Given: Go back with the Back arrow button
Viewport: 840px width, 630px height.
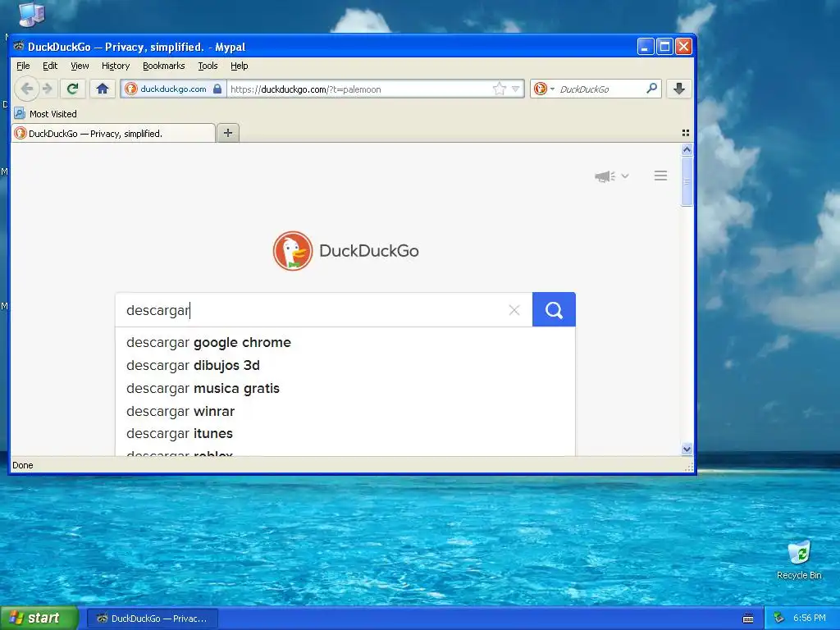Looking at the screenshot, I should [x=27, y=89].
